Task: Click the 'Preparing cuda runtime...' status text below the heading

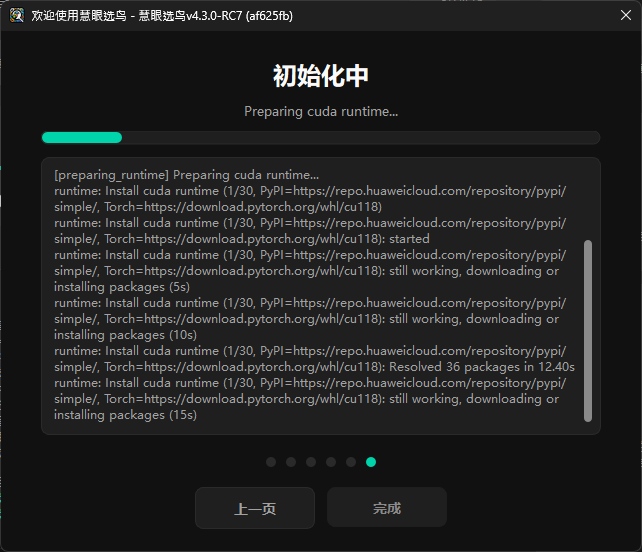Action: click(x=321, y=112)
